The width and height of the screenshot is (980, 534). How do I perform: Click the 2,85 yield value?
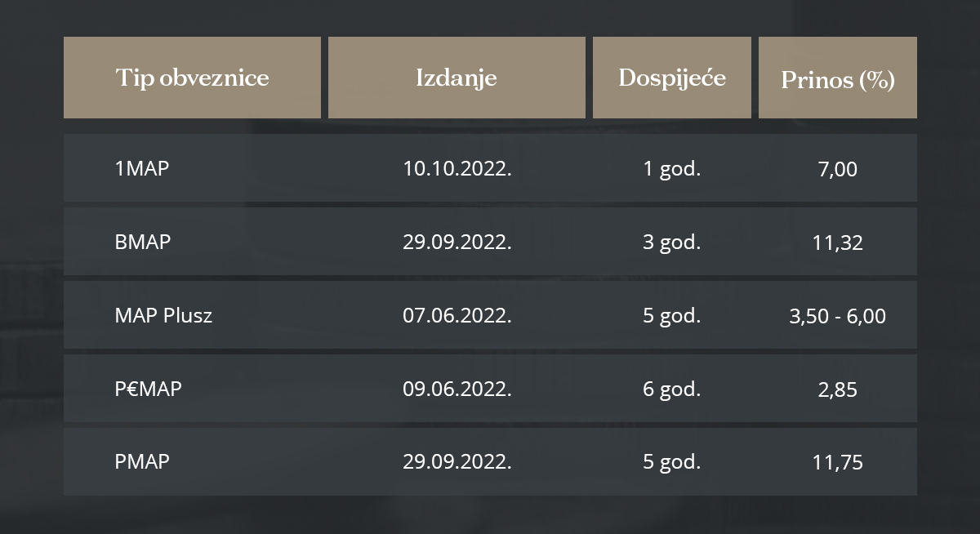[x=838, y=389]
